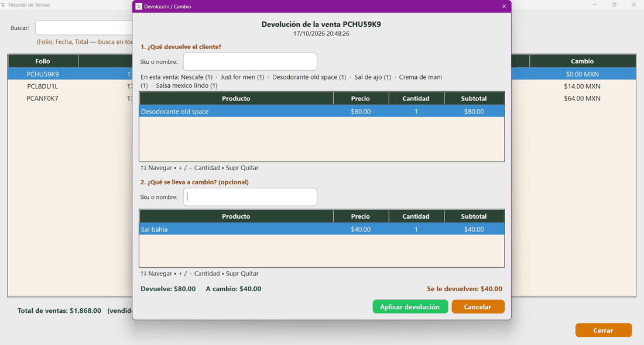Click the $64.00 MXN change value

582,98
